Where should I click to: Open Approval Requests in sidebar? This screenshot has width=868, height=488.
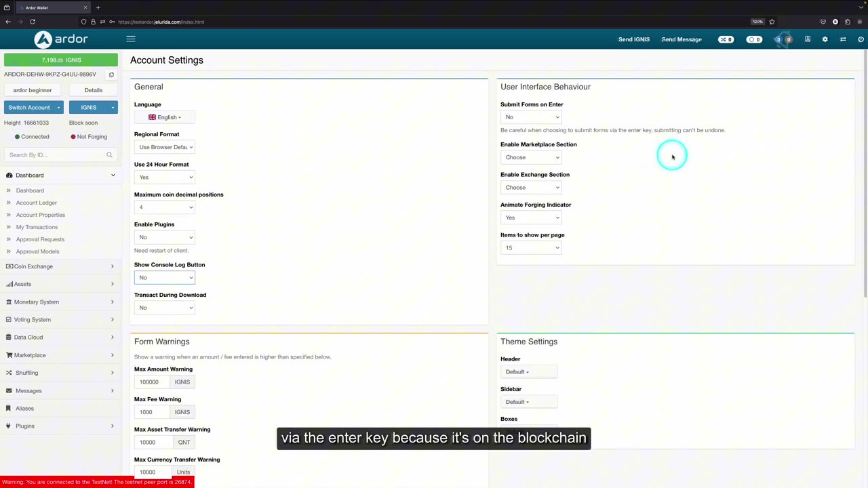coord(40,239)
